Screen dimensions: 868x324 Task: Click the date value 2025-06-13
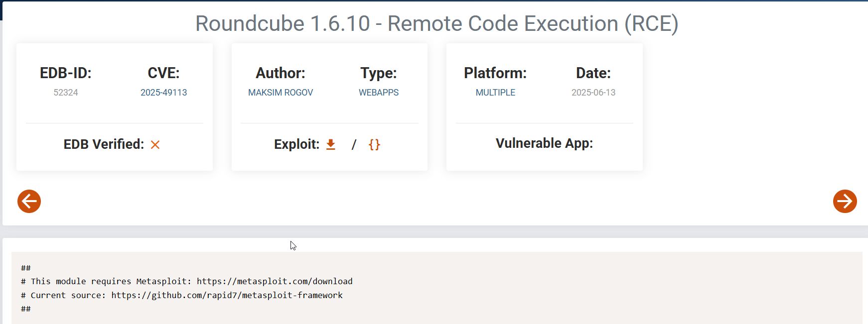tap(593, 93)
